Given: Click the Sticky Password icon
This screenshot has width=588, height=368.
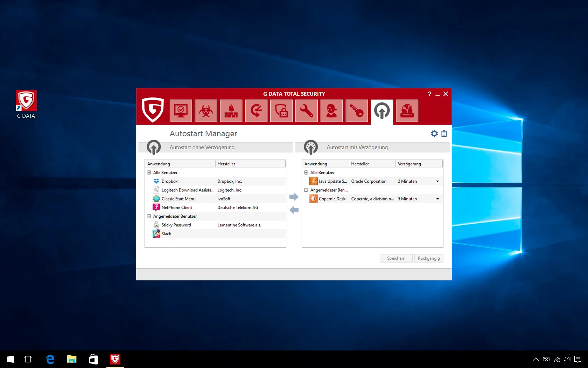Looking at the screenshot, I should point(156,225).
